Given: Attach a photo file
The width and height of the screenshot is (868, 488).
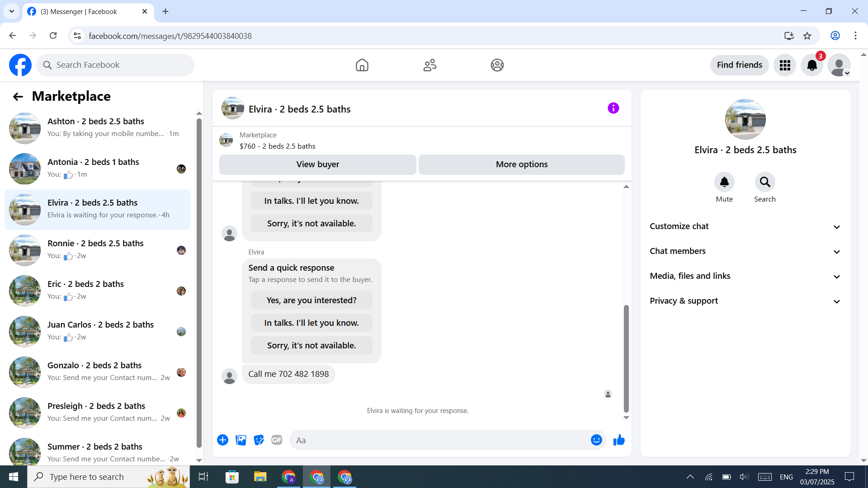Looking at the screenshot, I should click(x=241, y=440).
